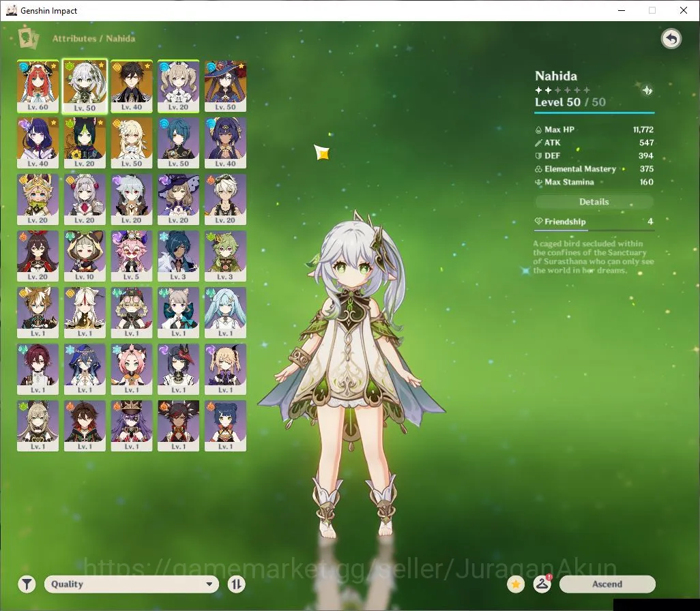The image size is (700, 611).
Task: Pick Collei Lv. 3 card
Action: [x=225, y=256]
